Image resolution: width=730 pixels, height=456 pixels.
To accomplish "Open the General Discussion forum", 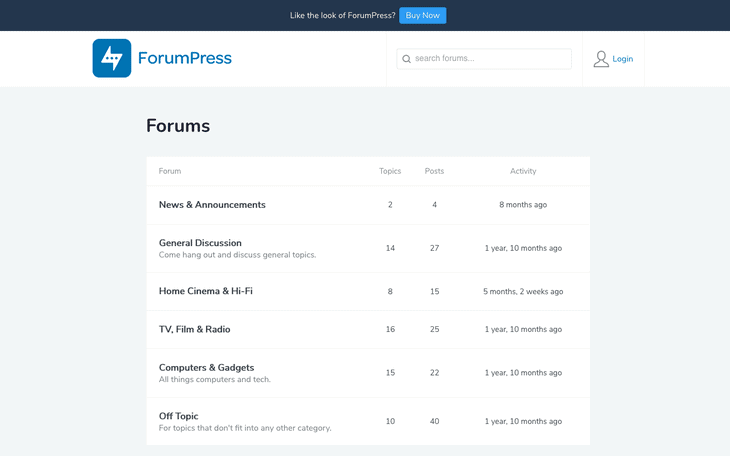I will coord(200,243).
